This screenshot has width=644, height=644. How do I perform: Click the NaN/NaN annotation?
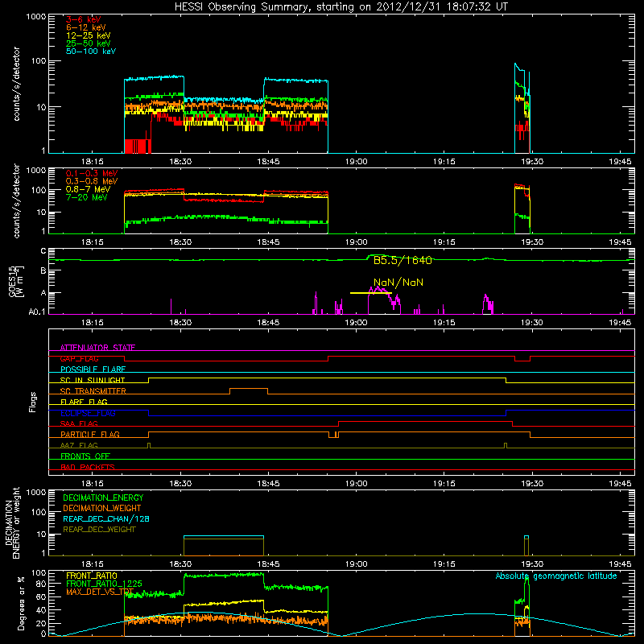tap(398, 283)
